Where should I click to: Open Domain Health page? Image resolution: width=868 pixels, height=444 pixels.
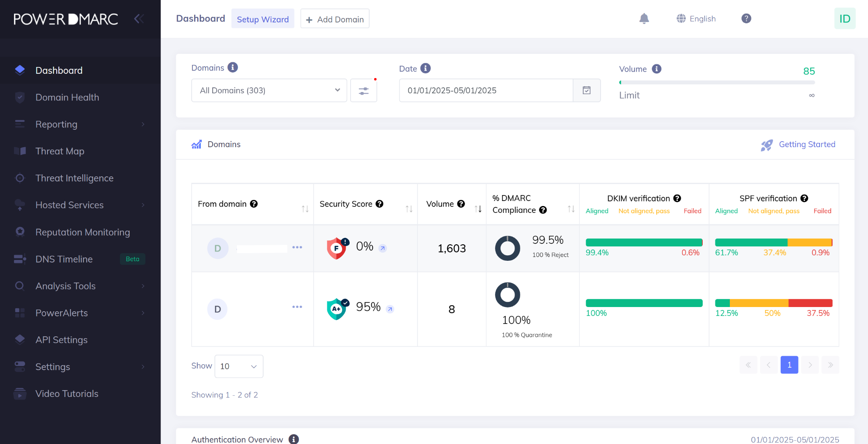80,98
